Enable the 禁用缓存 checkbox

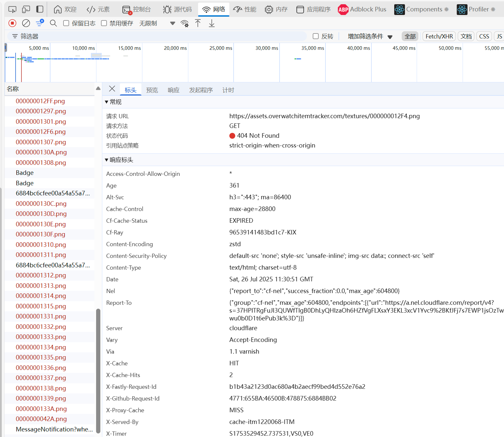(x=104, y=23)
